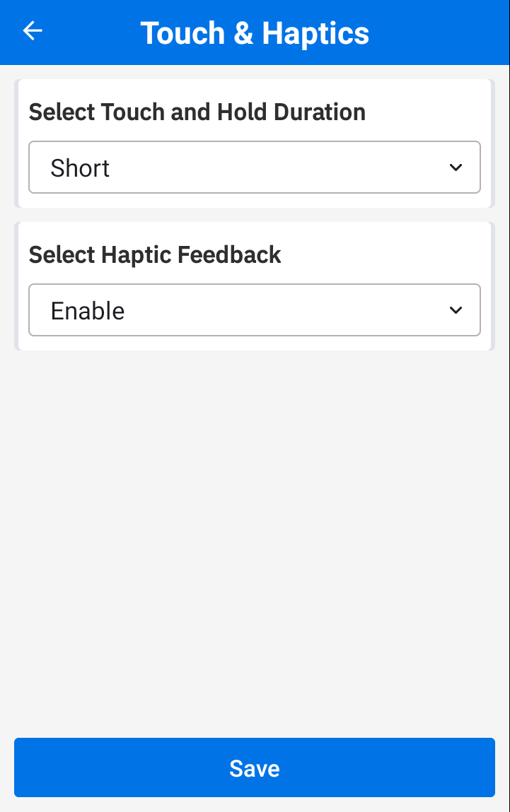Click the blue header bar beside the title
Viewport: 510px width, 812px height.
(441, 32)
